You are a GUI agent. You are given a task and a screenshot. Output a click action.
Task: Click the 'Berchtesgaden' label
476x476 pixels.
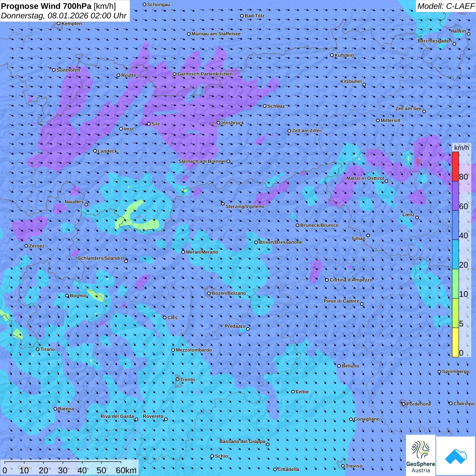coord(435,41)
